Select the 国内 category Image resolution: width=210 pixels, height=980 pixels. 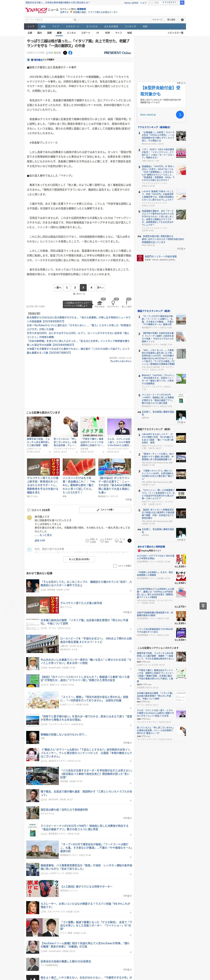click(40, 33)
